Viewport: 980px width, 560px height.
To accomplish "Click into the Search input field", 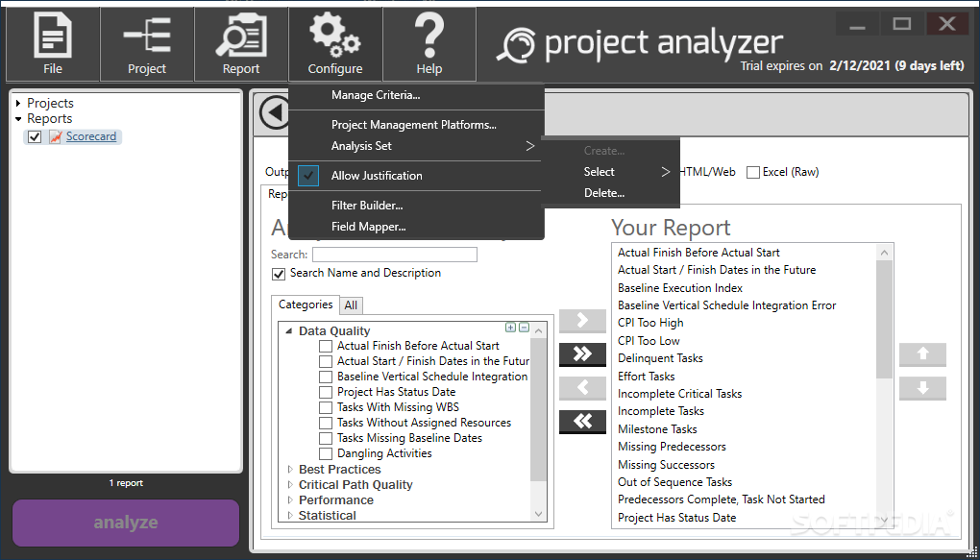I will click(x=394, y=255).
